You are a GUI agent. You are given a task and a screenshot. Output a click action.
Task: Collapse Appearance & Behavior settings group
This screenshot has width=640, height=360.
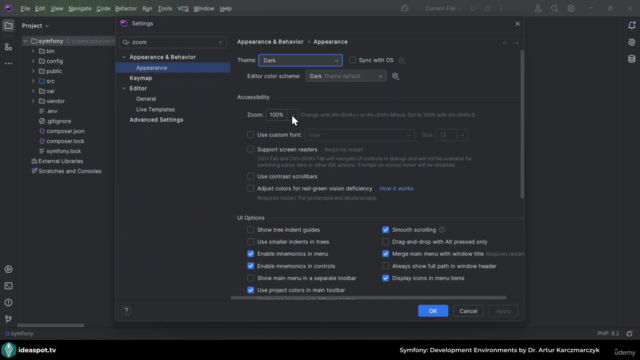[x=124, y=57]
